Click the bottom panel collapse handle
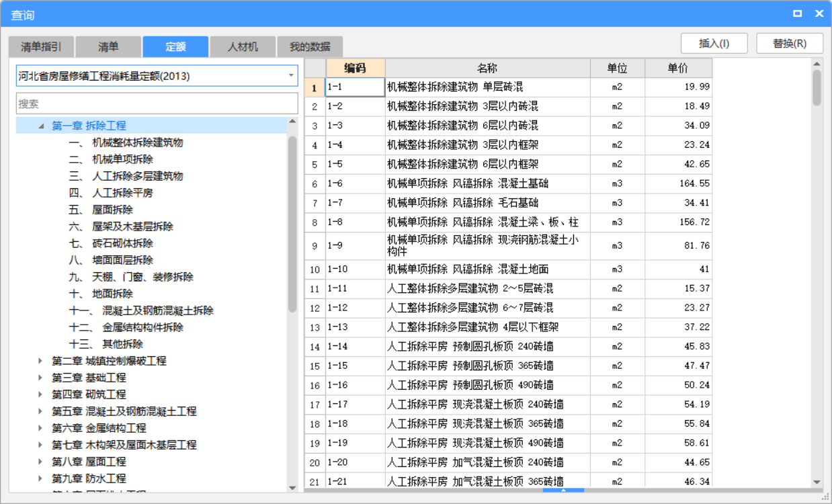 click(563, 491)
